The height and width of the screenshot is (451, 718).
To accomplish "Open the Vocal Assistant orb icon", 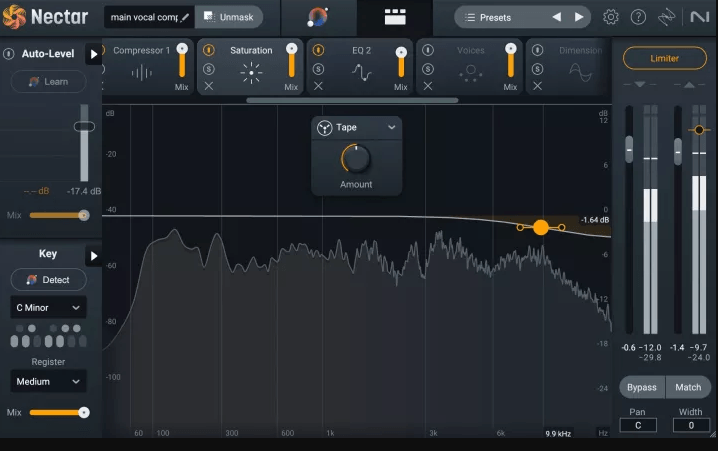I will [x=317, y=17].
